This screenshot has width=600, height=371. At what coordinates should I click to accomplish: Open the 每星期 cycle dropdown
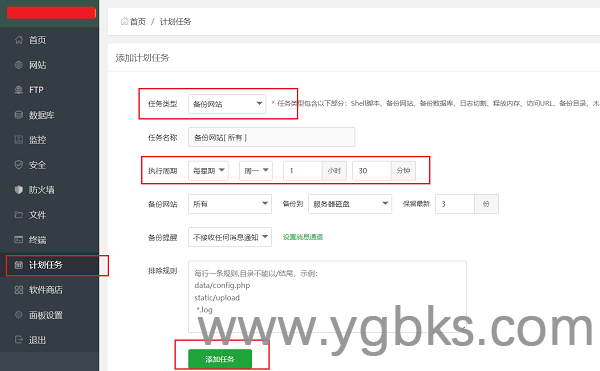coord(208,171)
